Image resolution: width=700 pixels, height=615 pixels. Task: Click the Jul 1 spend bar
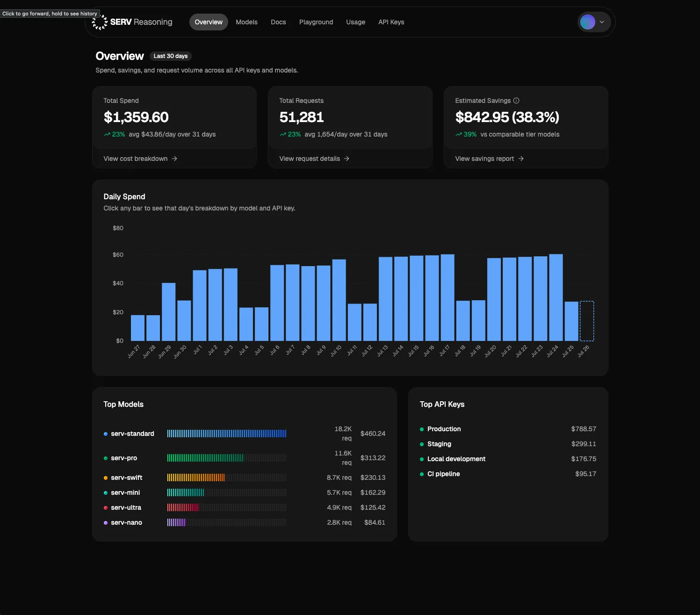click(x=200, y=305)
